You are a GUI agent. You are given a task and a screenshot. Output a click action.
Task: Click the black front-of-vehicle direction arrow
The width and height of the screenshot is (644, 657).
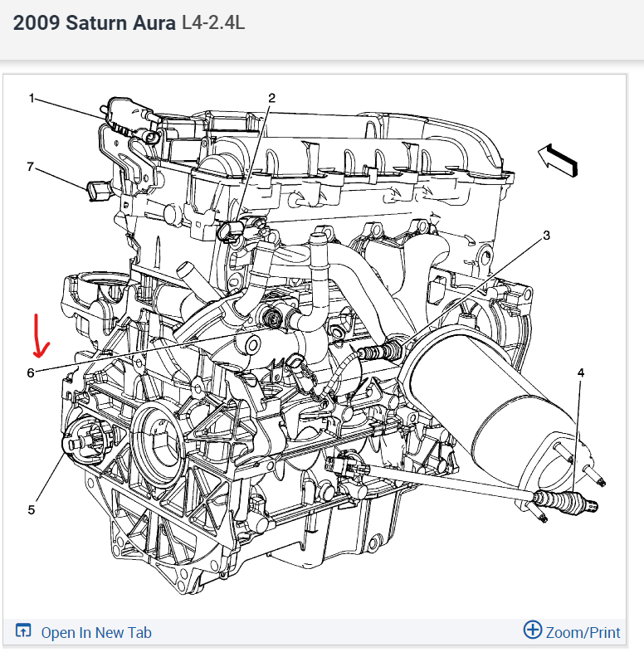(558, 160)
